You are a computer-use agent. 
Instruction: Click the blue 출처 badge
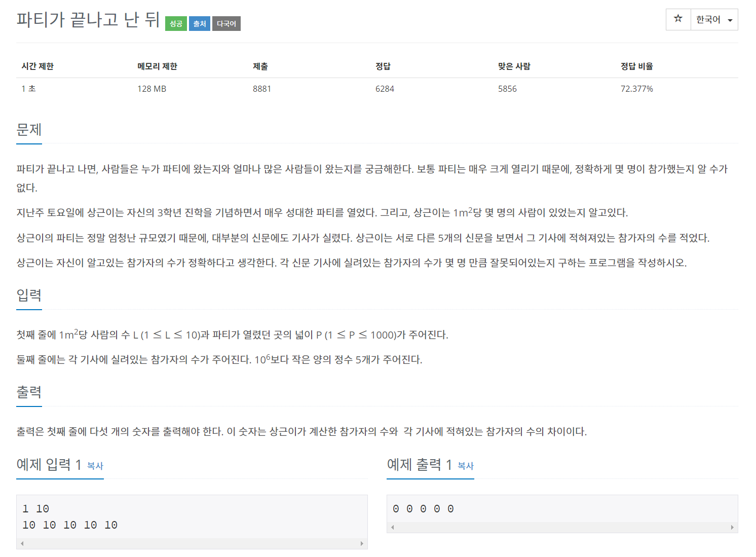point(200,24)
